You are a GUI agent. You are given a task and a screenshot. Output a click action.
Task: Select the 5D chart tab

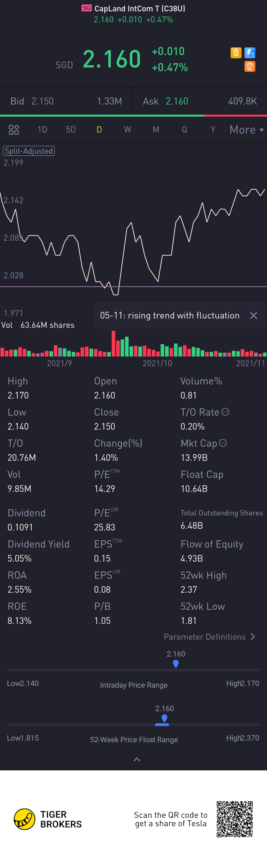pyautogui.click(x=71, y=130)
